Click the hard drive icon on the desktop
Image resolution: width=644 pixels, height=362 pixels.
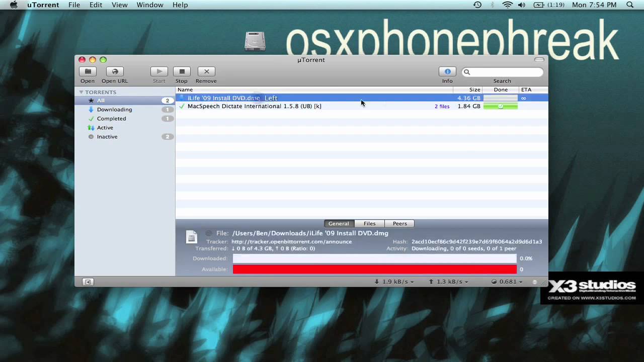click(x=255, y=41)
